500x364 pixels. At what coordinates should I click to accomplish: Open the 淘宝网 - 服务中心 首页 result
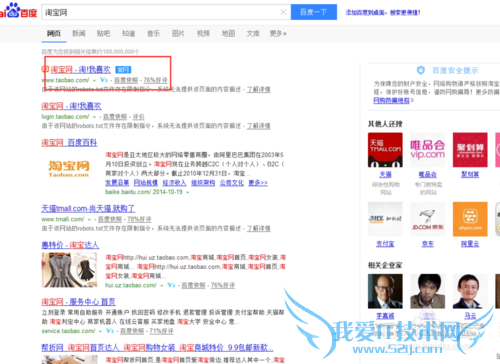(x=78, y=302)
